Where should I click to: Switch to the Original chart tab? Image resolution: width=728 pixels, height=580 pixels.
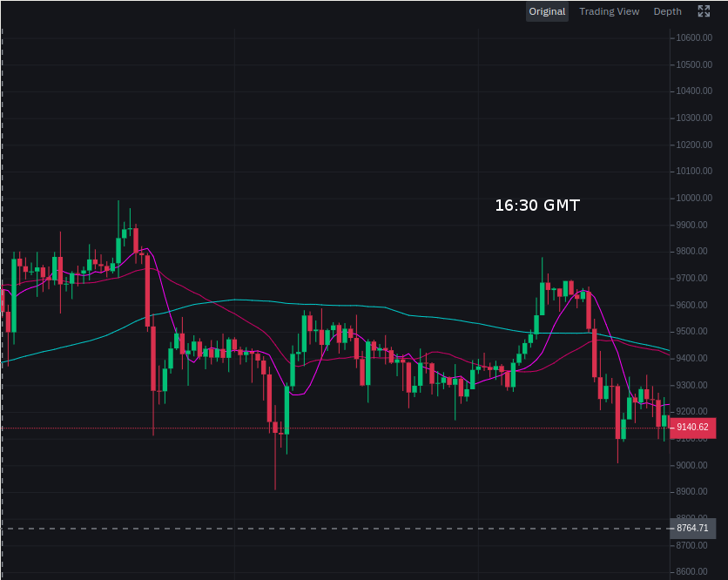pos(547,11)
